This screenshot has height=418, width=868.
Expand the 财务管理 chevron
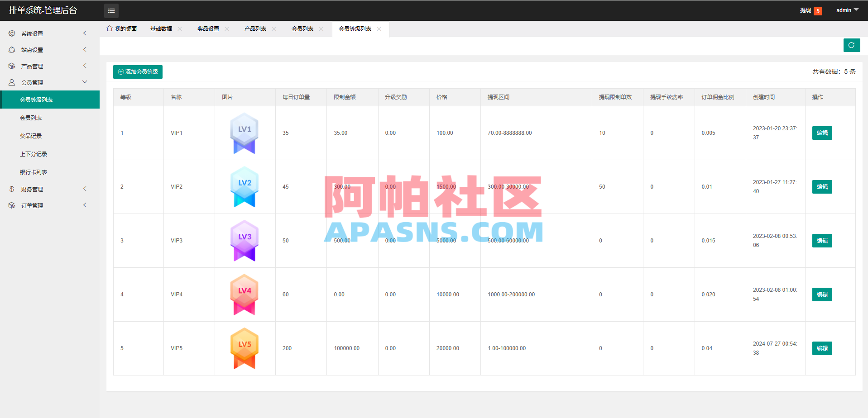pos(85,189)
